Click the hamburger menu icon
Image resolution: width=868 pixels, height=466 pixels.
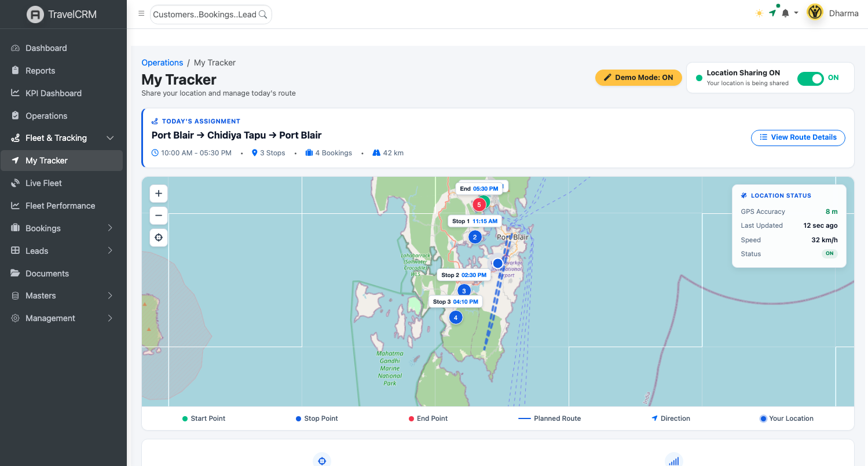click(141, 14)
